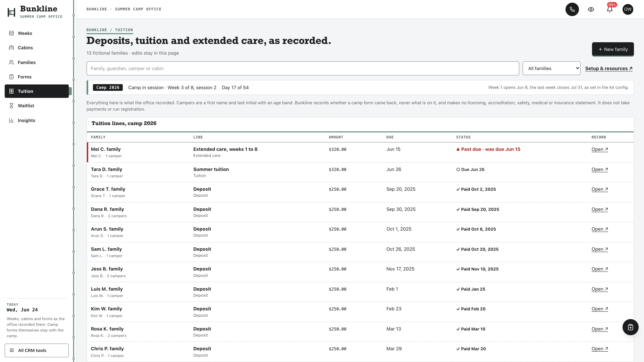The width and height of the screenshot is (644, 362).
Task: Click the STATUS column header
Action: point(463,137)
